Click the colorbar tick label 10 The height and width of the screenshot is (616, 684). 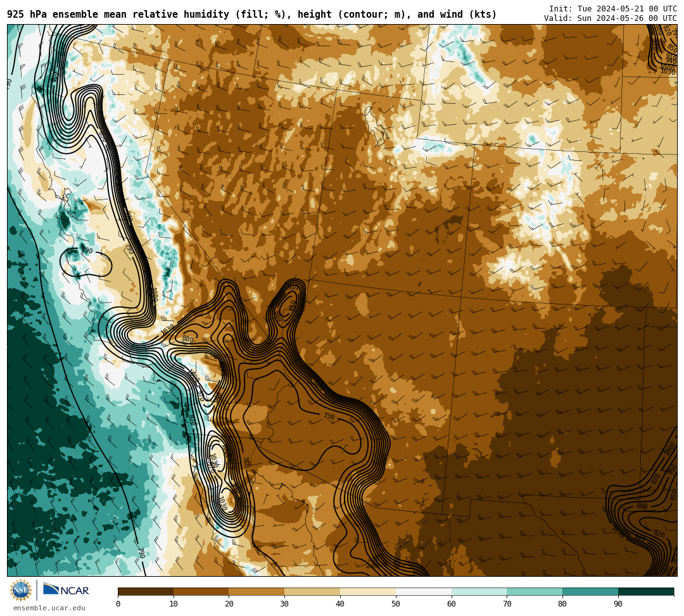click(x=174, y=604)
